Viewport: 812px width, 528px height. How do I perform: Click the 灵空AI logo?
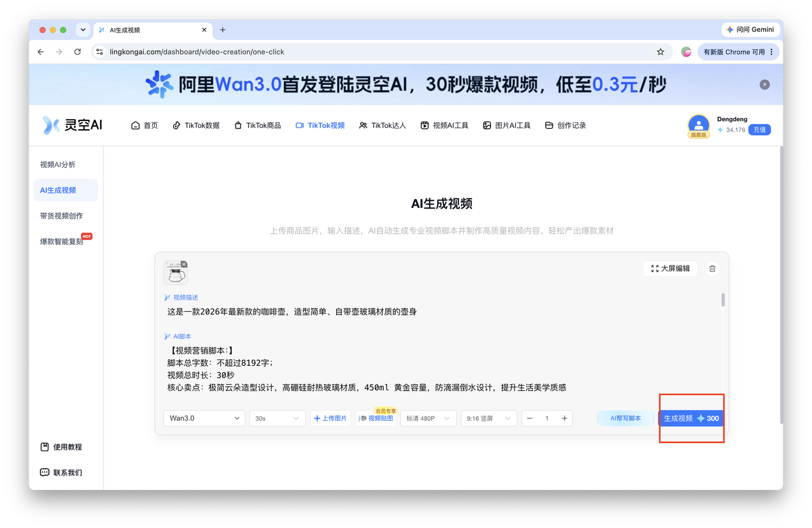click(72, 125)
